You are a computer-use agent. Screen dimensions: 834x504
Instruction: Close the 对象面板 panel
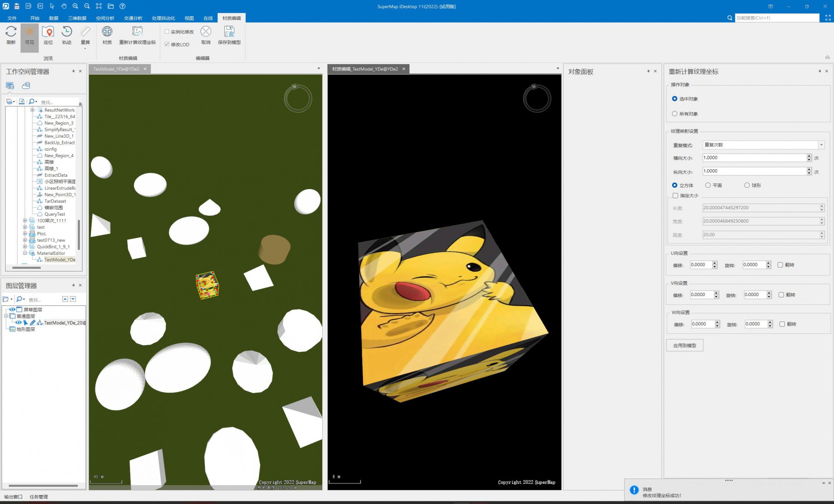point(655,71)
